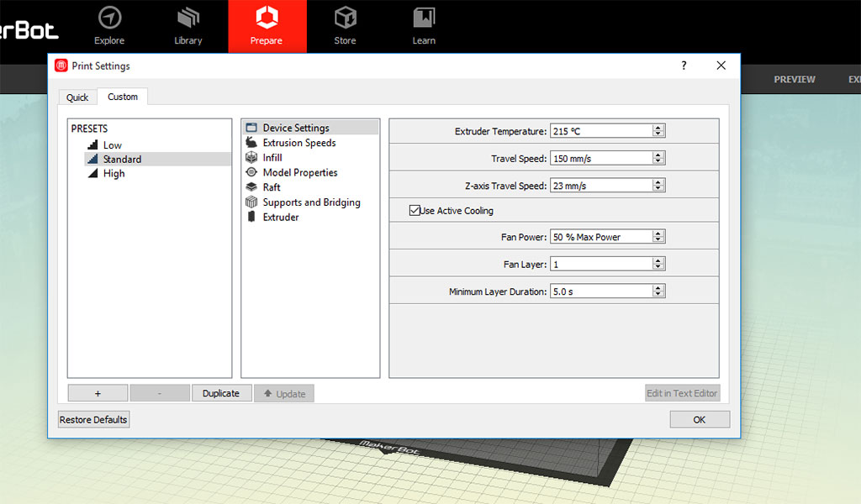
Task: Add a new preset with plus button
Action: pos(98,393)
